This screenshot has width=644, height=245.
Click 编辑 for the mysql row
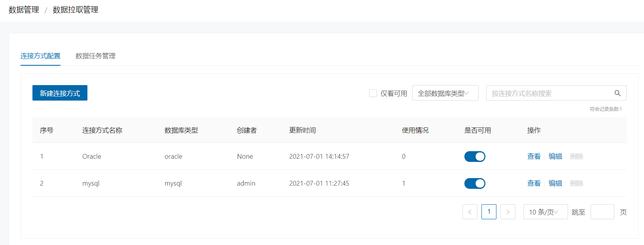(555, 184)
